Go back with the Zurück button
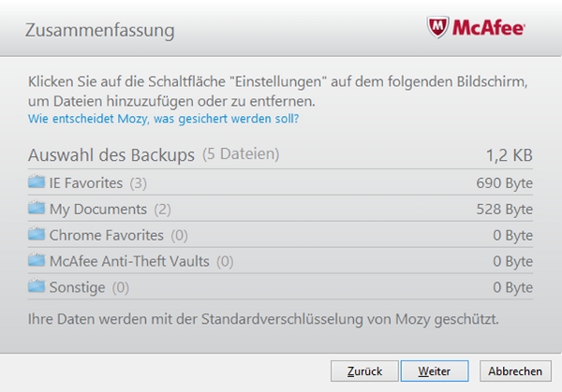This screenshot has width=562, height=392. click(x=364, y=370)
